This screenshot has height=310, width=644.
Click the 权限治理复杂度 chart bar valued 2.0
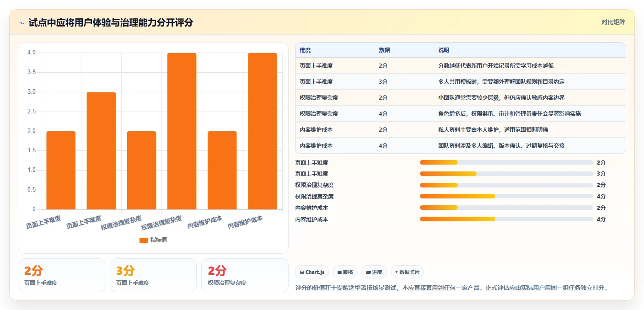(141, 170)
